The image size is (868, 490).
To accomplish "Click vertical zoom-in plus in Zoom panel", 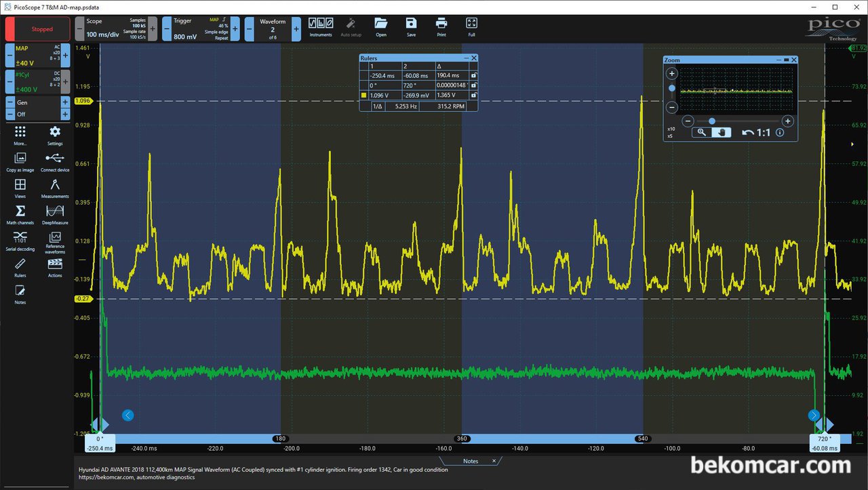I will [x=672, y=73].
